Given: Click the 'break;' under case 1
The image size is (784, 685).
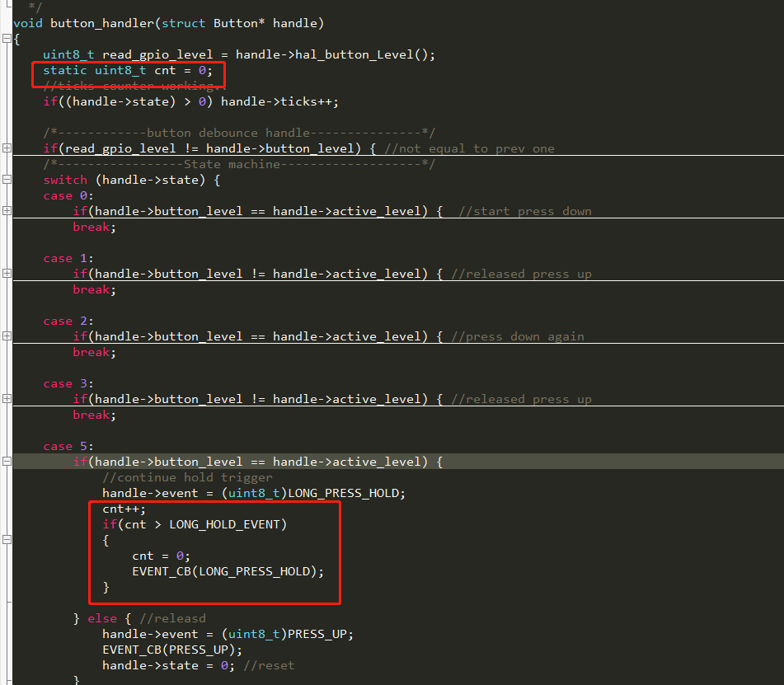Looking at the screenshot, I should coord(95,289).
